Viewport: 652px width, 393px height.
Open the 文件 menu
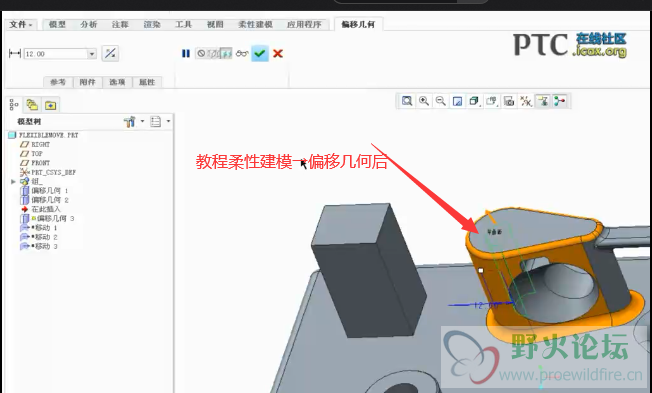(20, 25)
